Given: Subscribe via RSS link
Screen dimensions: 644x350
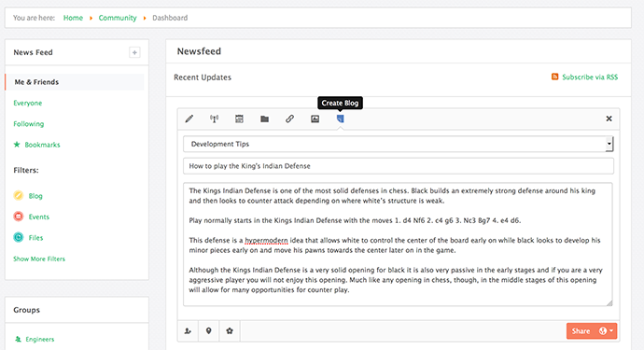Looking at the screenshot, I should tap(590, 77).
